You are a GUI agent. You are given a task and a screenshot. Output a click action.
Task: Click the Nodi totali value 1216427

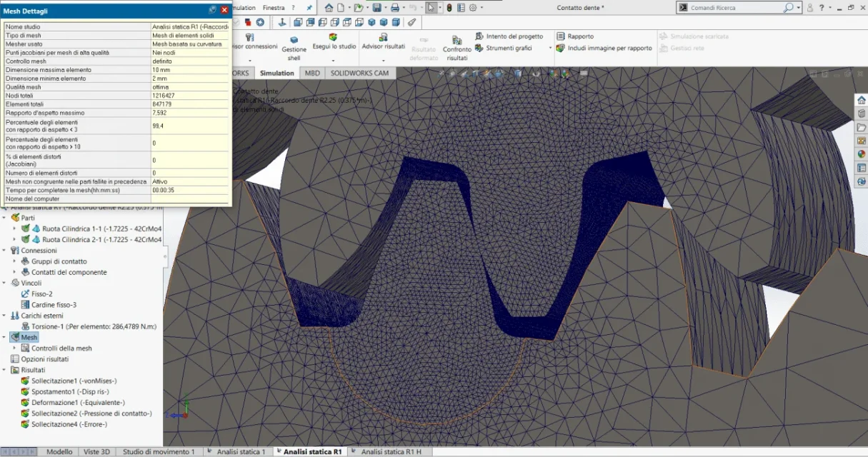[164, 96]
